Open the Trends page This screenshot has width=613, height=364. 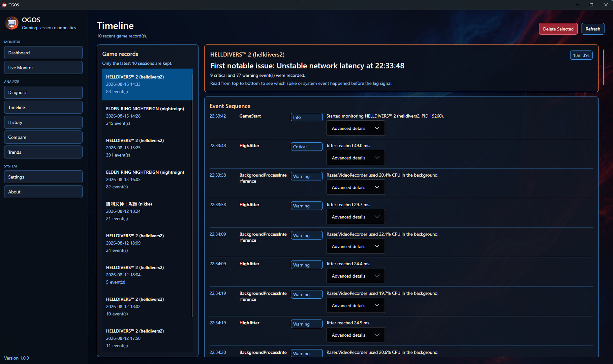[43, 152]
